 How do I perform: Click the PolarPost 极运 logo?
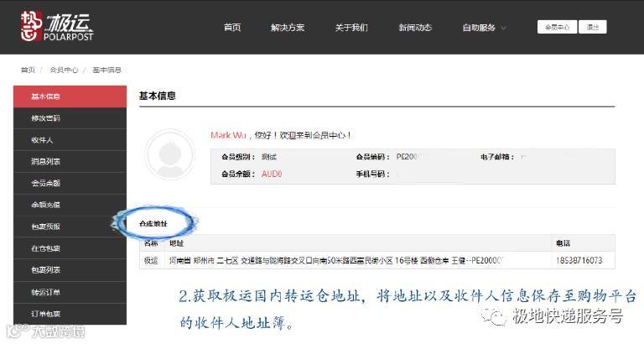click(x=57, y=26)
